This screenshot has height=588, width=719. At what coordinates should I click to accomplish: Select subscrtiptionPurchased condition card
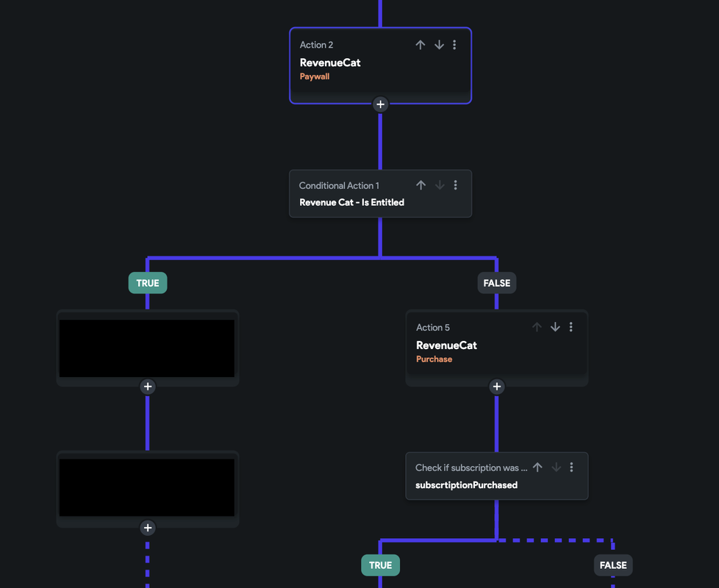(496, 476)
